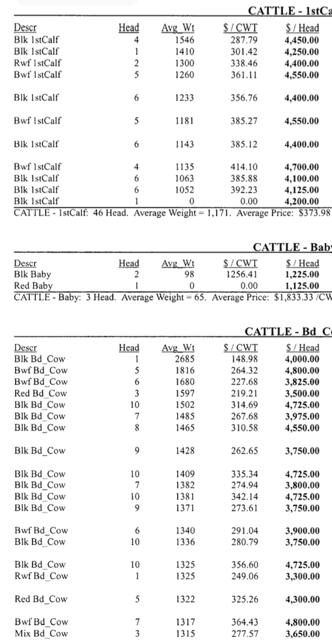Click the Mix Bd_Cow row description
Screen dimensions: 332x644
(x=41, y=633)
